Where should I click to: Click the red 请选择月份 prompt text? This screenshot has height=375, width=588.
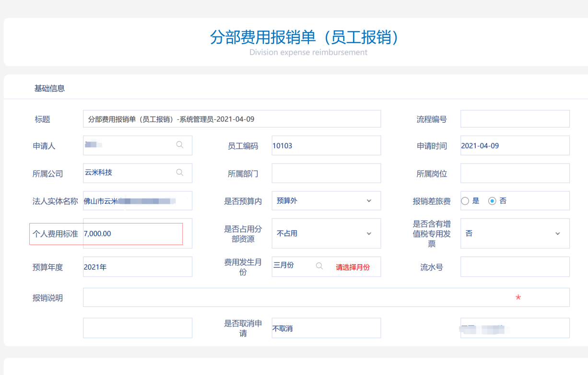[353, 267]
